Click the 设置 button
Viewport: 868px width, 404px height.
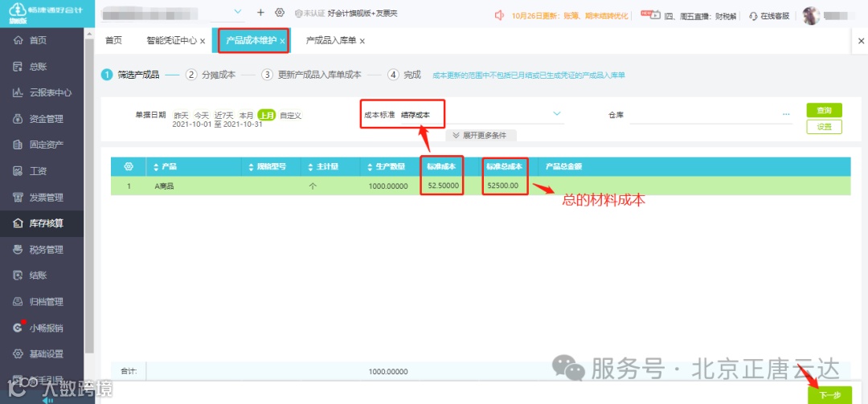pyautogui.click(x=825, y=127)
